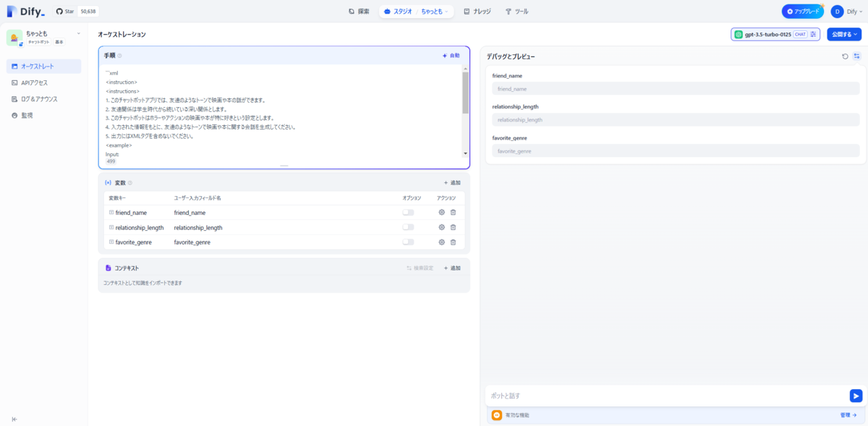Click inside the prompt instructions editor
Image resolution: width=868 pixels, height=426 pixels.
click(282, 112)
